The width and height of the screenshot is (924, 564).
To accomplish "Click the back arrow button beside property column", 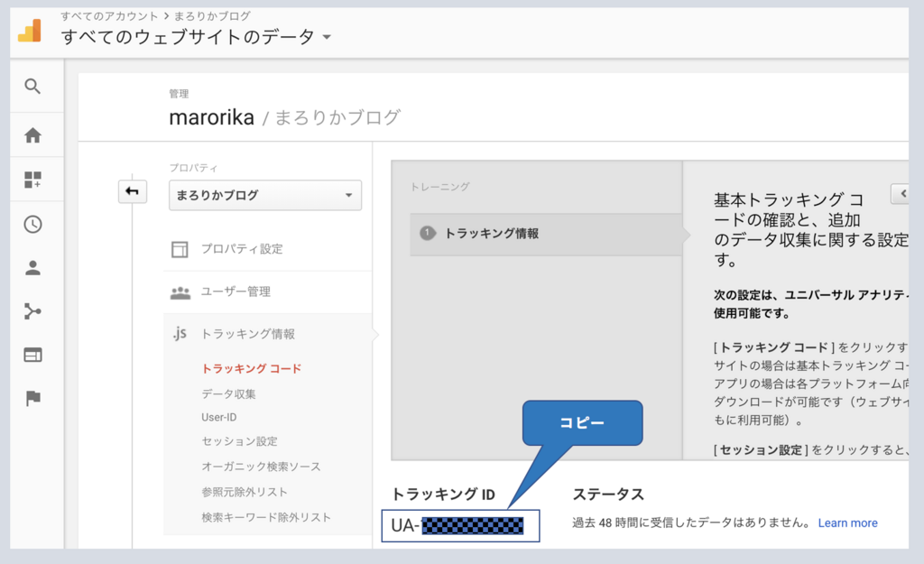I will click(x=132, y=191).
